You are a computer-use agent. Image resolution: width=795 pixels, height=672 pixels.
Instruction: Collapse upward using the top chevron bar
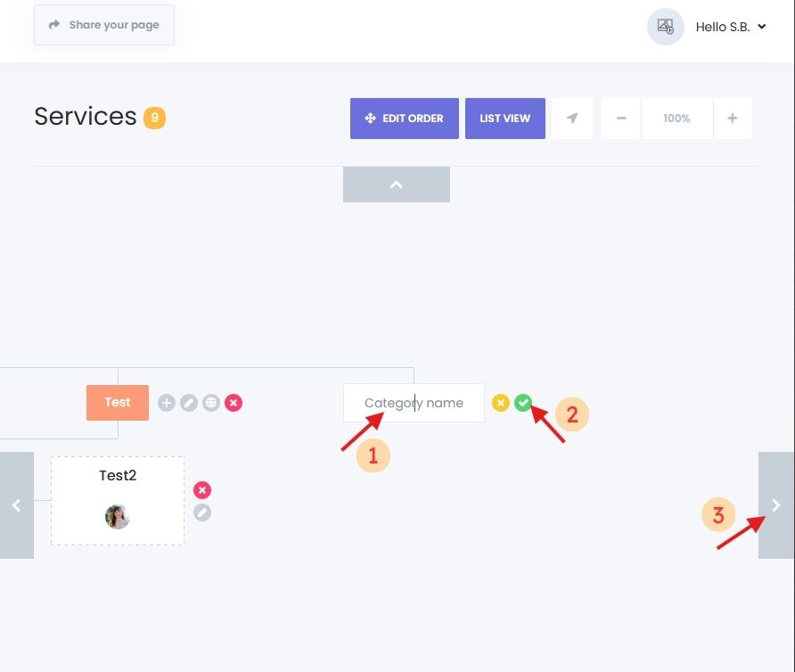[397, 184]
